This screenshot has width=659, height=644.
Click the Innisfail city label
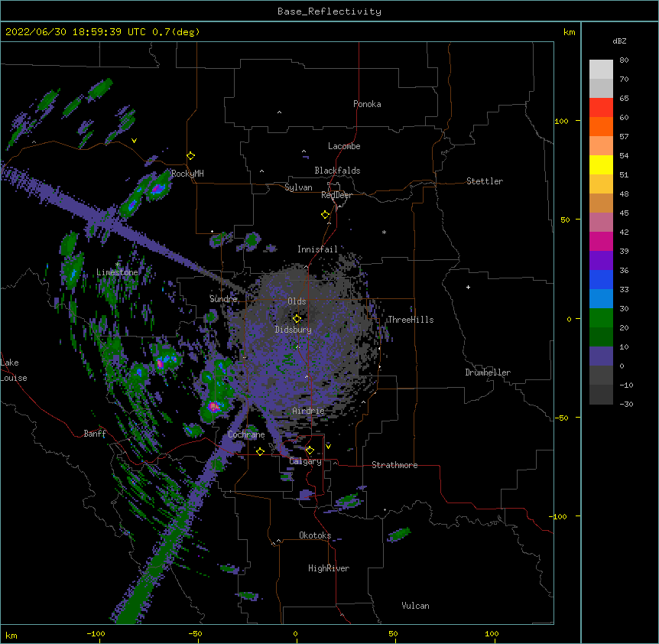point(317,249)
